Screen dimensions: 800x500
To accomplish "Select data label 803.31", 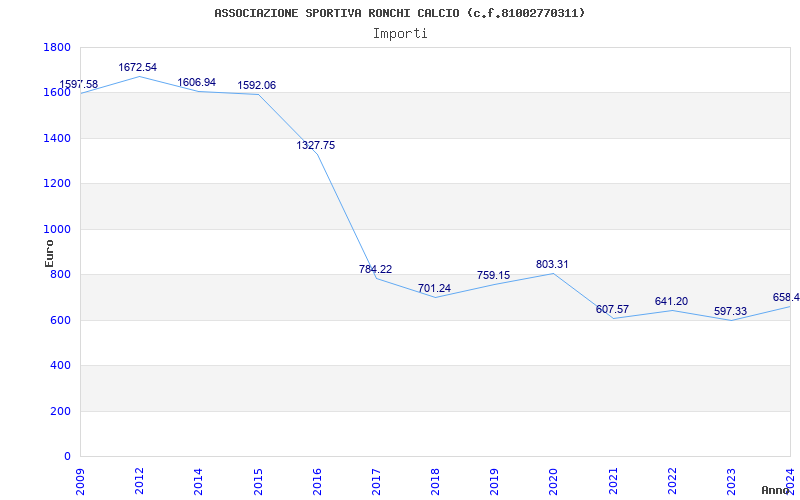I will [552, 265].
